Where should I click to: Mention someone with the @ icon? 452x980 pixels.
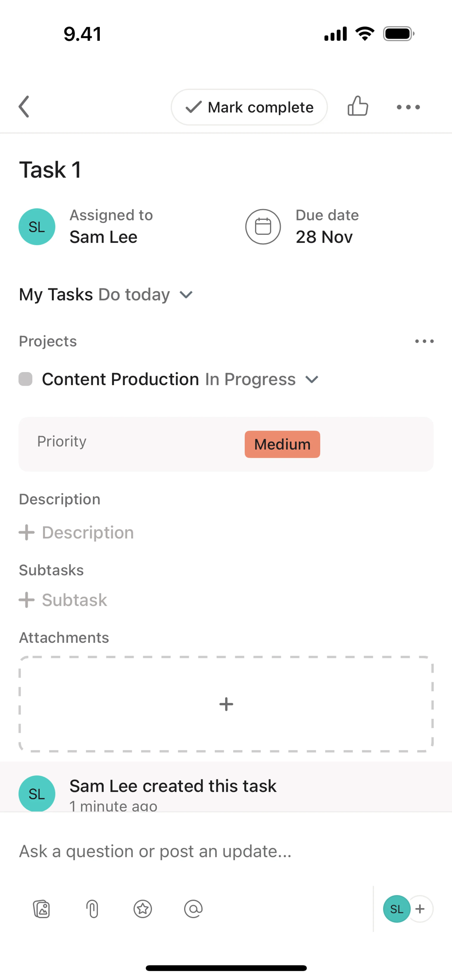[193, 909]
